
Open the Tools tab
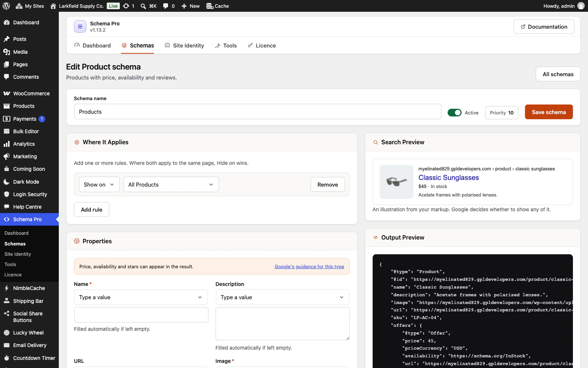pyautogui.click(x=226, y=46)
